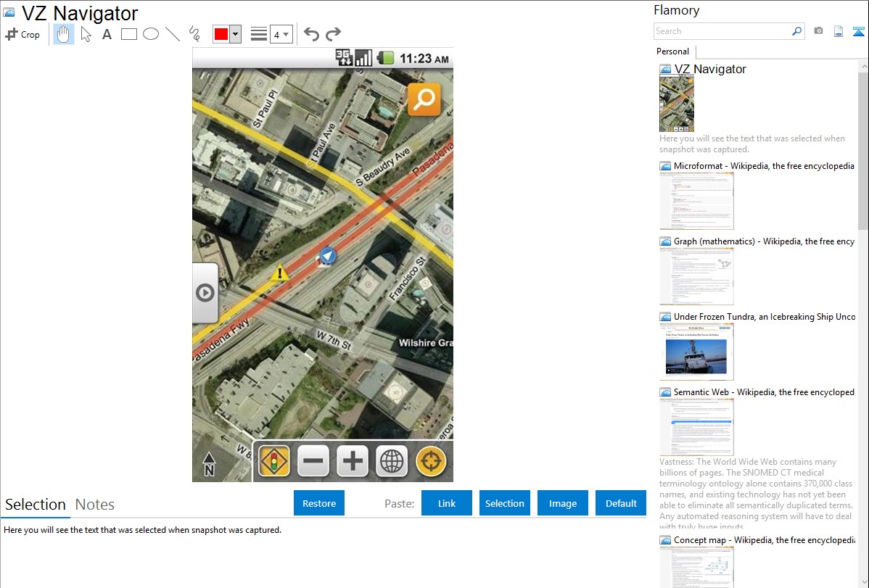Click the Restore button

click(x=319, y=503)
